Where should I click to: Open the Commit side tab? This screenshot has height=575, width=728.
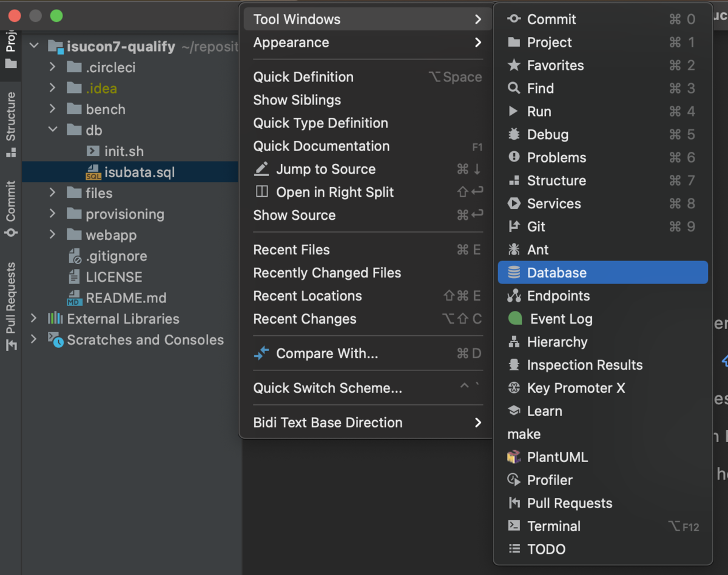click(11, 208)
